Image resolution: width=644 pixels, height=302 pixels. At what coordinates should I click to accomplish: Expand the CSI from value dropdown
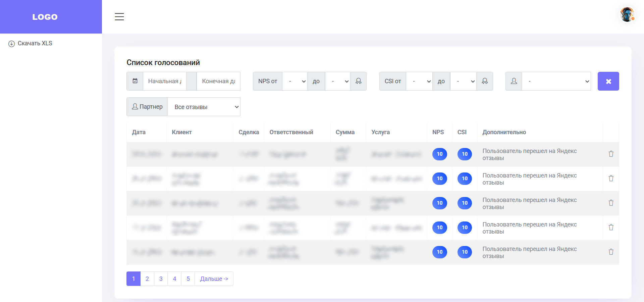pos(419,81)
